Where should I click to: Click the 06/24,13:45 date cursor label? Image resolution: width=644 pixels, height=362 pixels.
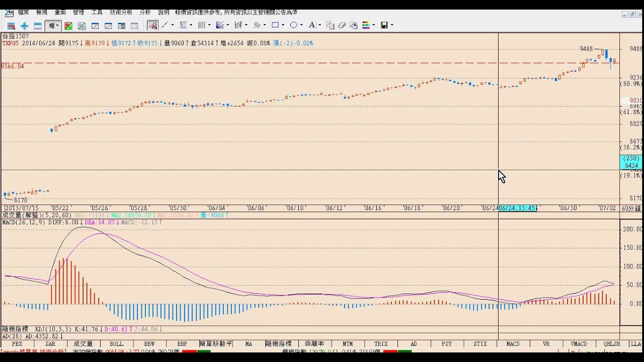pos(518,208)
